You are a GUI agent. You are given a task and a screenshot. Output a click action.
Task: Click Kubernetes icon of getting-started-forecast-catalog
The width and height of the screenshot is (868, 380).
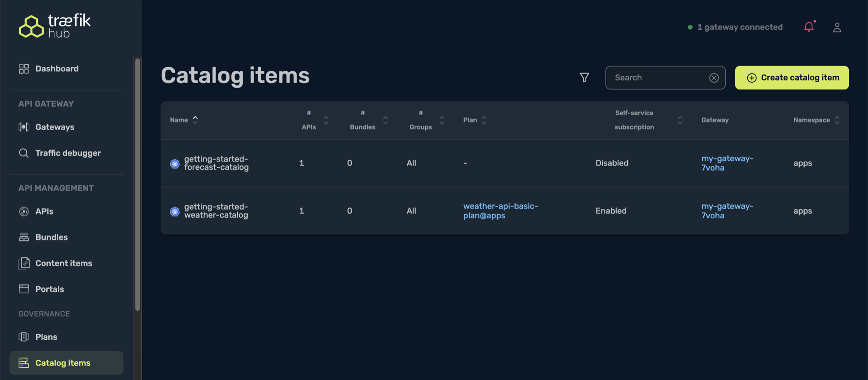[x=175, y=164]
